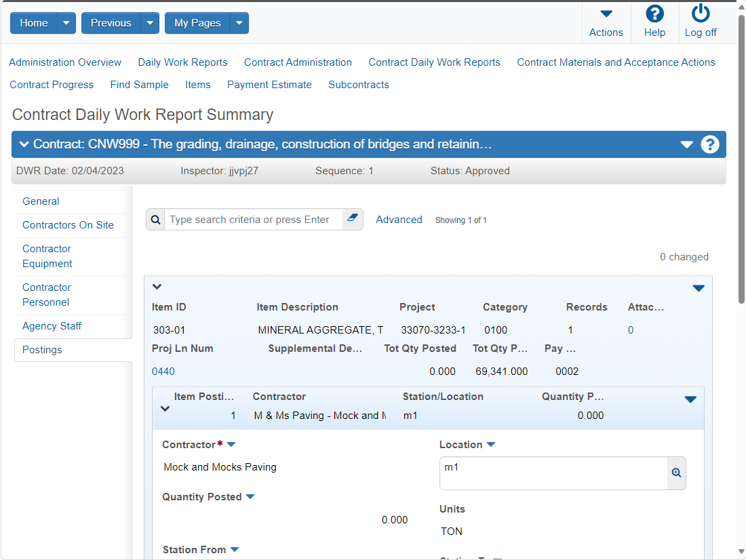Click the Mock and Mocks Paving contractor text

pos(220,467)
